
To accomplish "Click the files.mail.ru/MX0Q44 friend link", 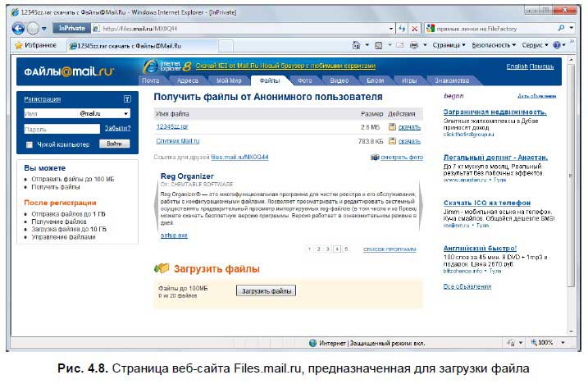I will click(x=239, y=157).
